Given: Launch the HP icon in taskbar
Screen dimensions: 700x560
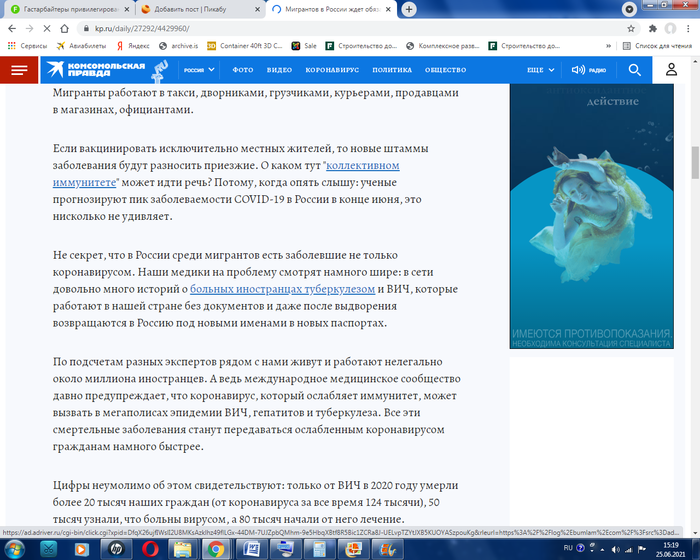Looking at the screenshot, I should [x=116, y=549].
